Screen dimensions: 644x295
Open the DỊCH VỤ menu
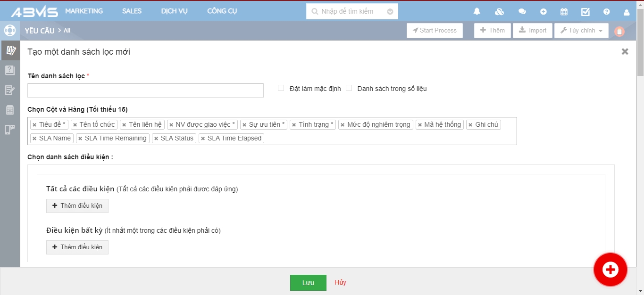[174, 11]
